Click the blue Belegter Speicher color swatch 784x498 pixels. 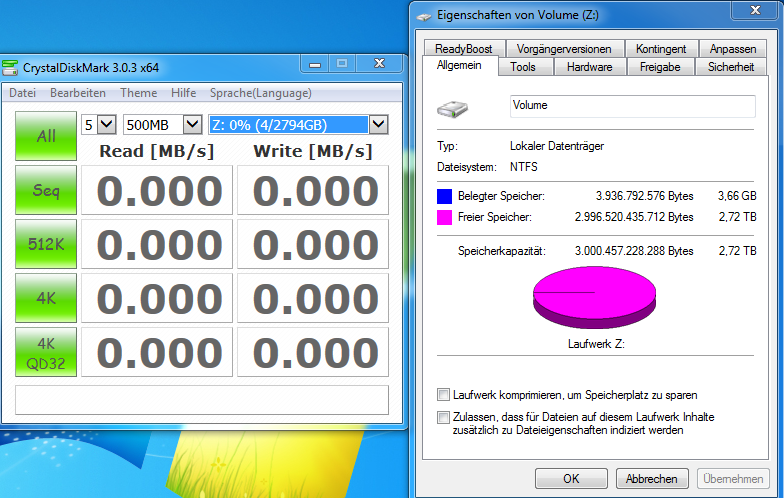coord(444,196)
